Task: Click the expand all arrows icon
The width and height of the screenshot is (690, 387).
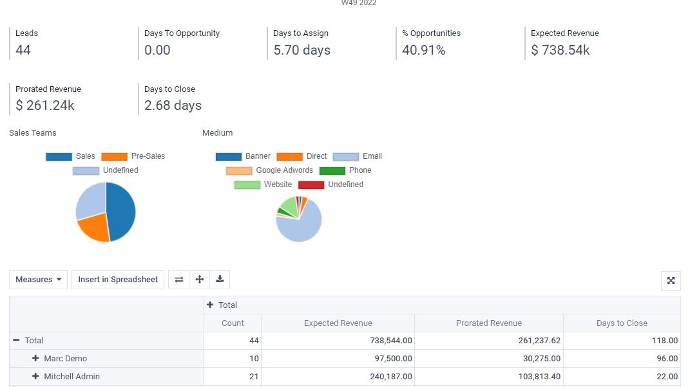Action: coord(199,280)
